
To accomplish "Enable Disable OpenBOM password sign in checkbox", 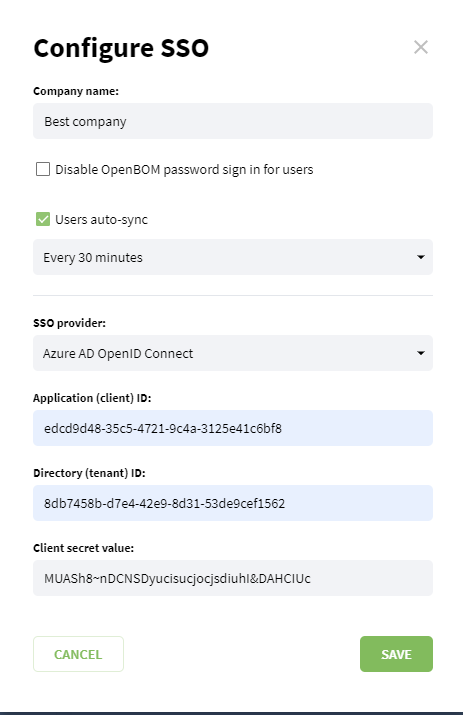I will pos(43,169).
